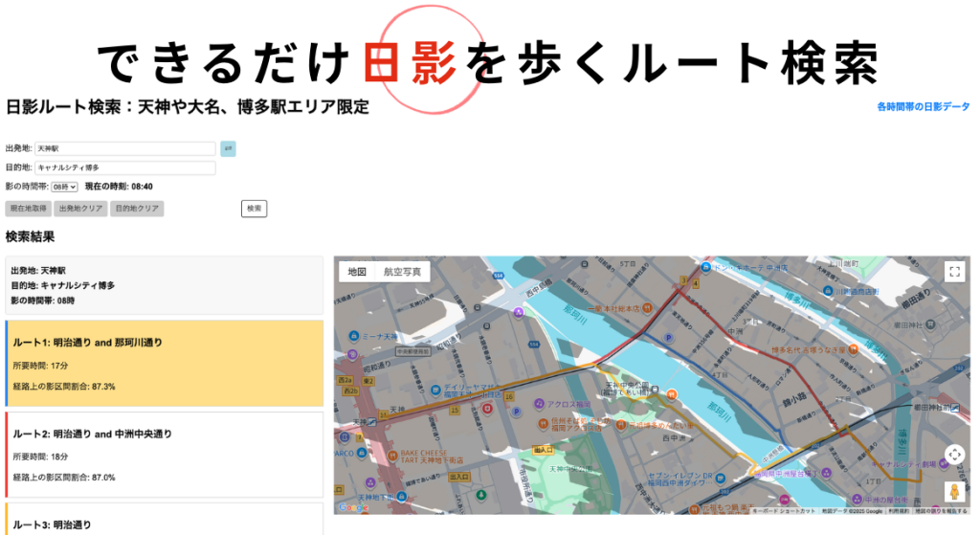This screenshot has width=980, height=535.
Task: Select Route 2 明治通り and 中洲中央通り card
Action: (165, 455)
